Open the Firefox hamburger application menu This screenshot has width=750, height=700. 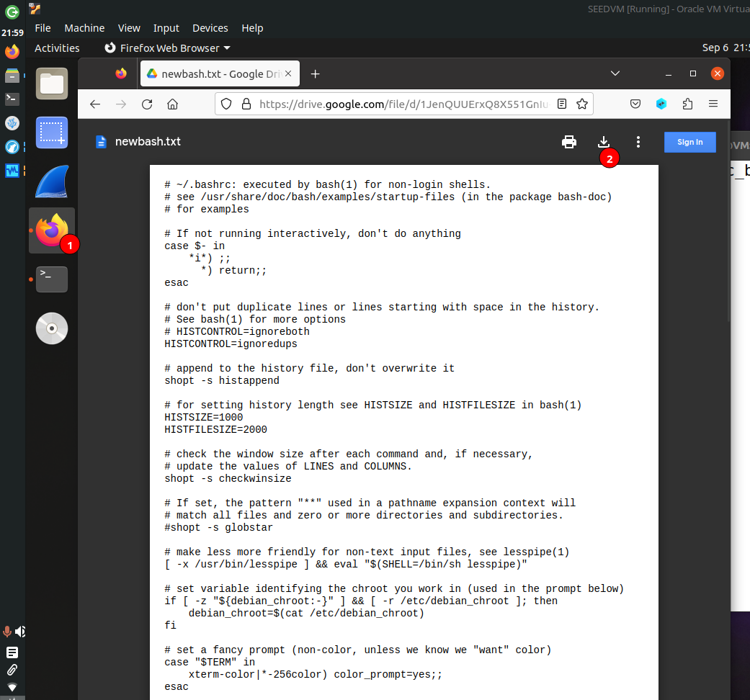tap(713, 104)
